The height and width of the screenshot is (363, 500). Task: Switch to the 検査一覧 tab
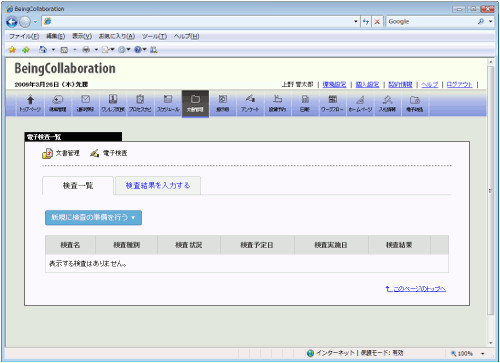tap(78, 186)
